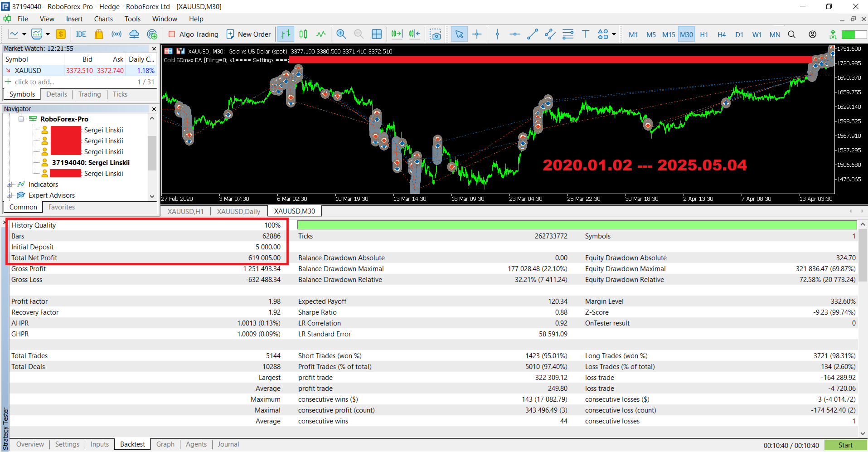This screenshot has height=452, width=868.
Task: Open the Signals broadcast icon
Action: tap(116, 34)
